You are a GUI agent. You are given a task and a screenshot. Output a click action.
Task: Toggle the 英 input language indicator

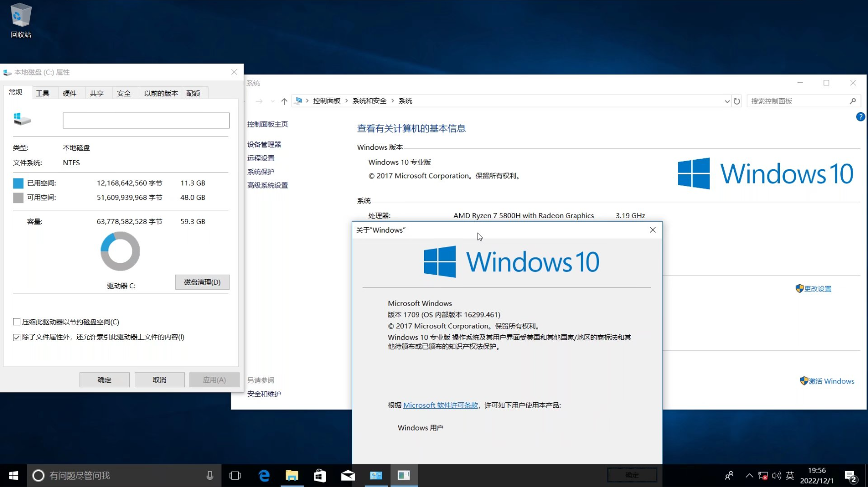pyautogui.click(x=790, y=475)
